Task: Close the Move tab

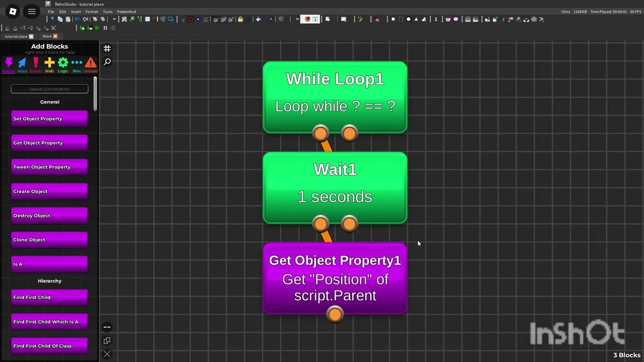Action: point(55,36)
